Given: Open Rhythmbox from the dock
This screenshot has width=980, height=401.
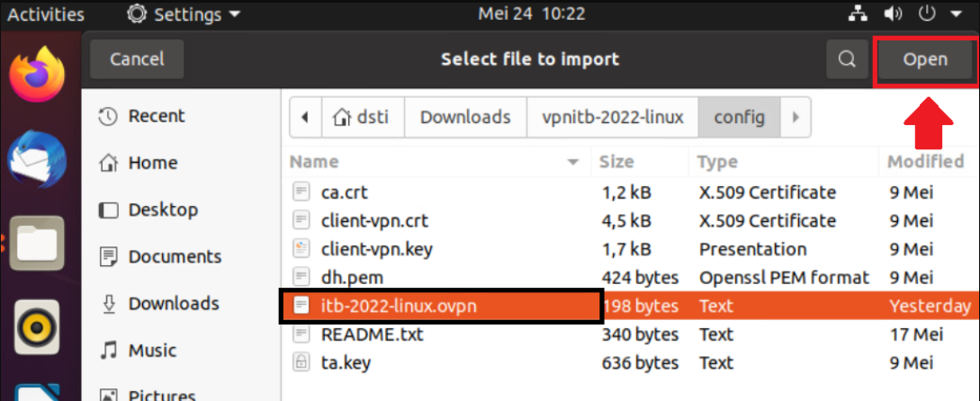Looking at the screenshot, I should [37, 327].
